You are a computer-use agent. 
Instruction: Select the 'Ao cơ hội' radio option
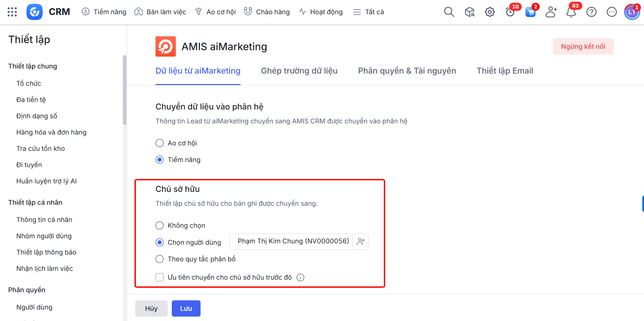[x=160, y=143]
